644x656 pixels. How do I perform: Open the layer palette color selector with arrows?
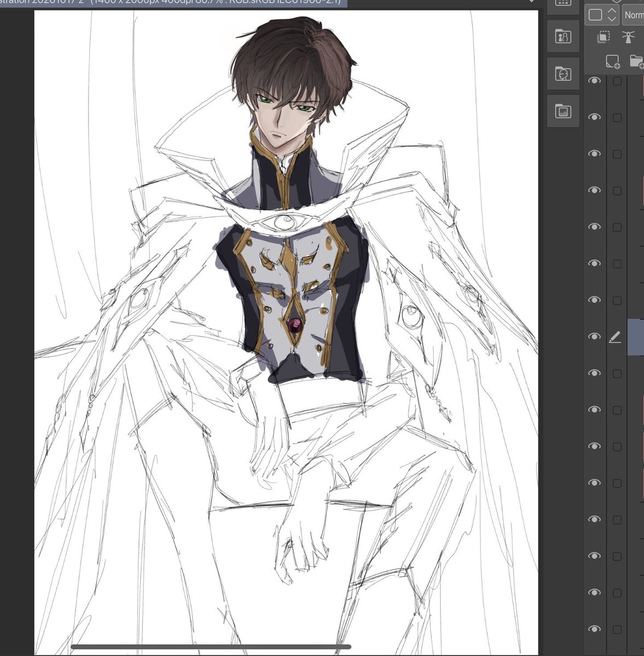pos(602,15)
